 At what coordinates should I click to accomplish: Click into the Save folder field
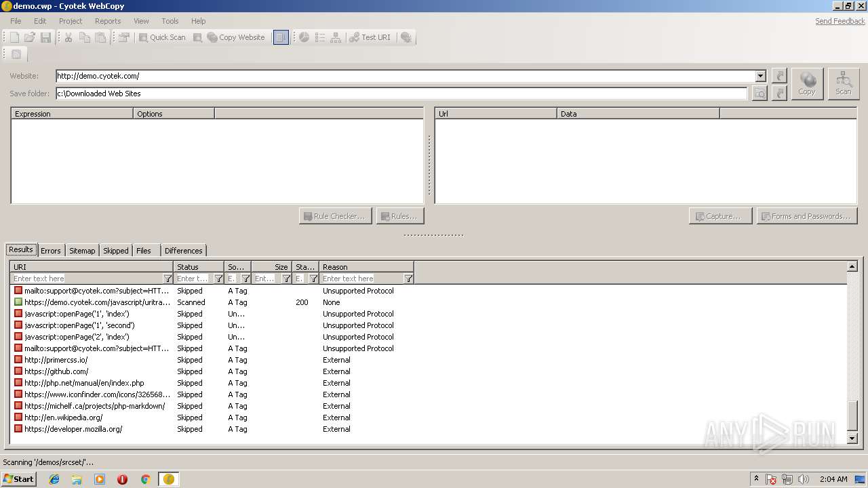click(x=401, y=94)
